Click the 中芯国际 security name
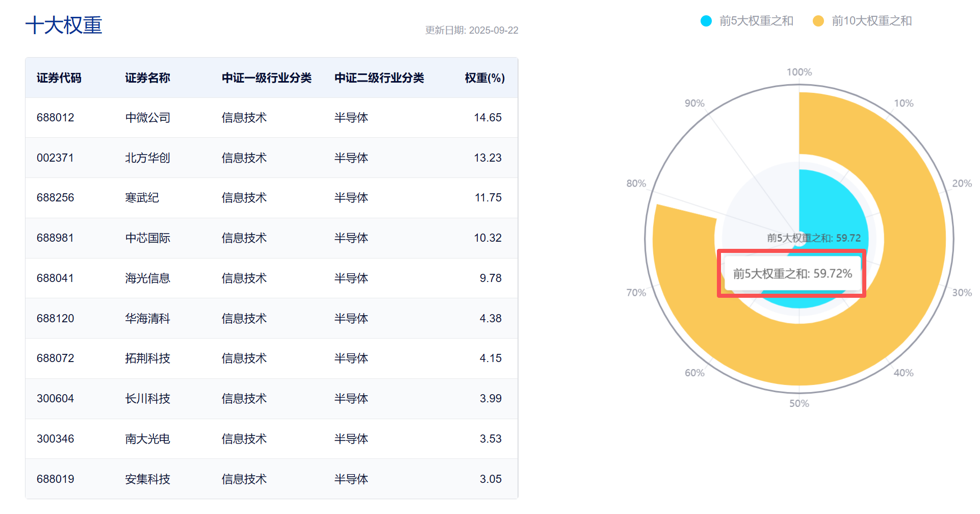 147,238
